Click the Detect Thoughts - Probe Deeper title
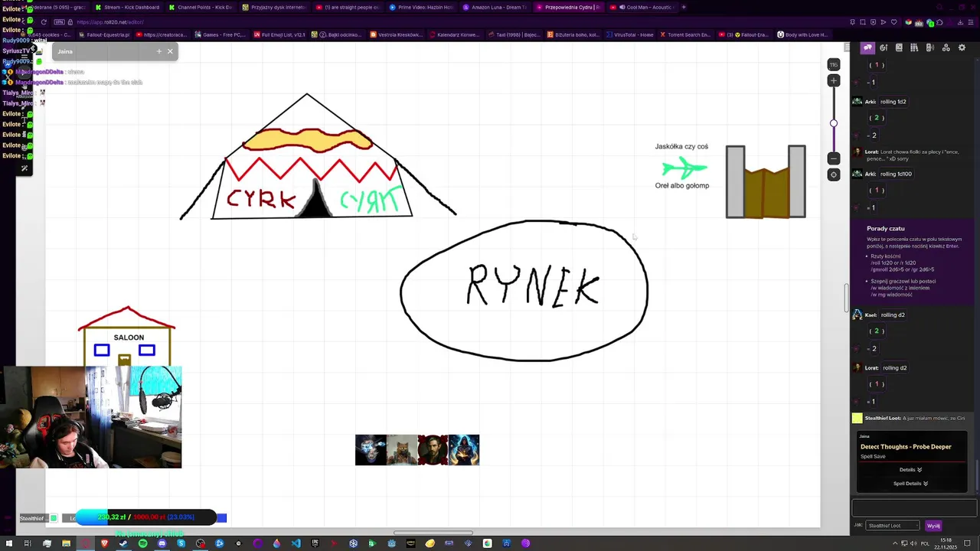 pos(906,447)
